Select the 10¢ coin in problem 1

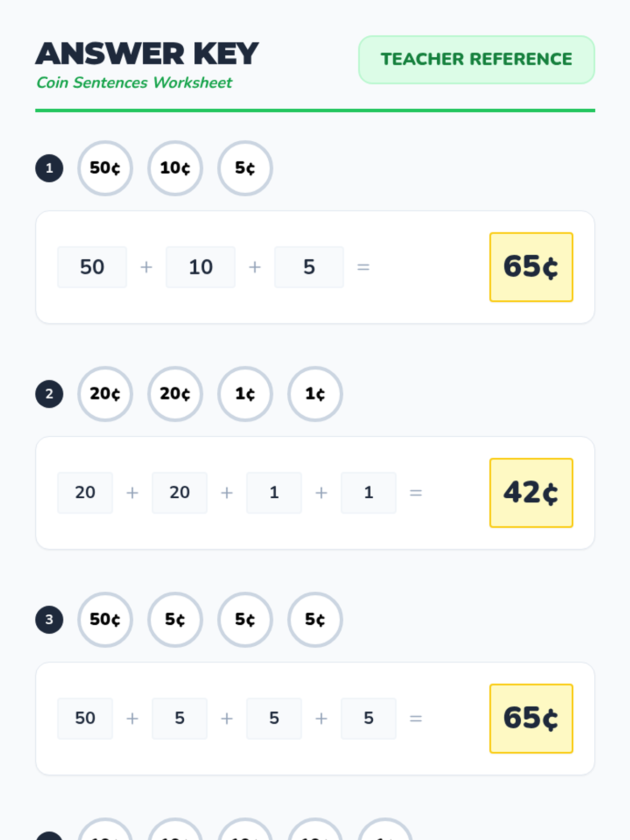175,168
